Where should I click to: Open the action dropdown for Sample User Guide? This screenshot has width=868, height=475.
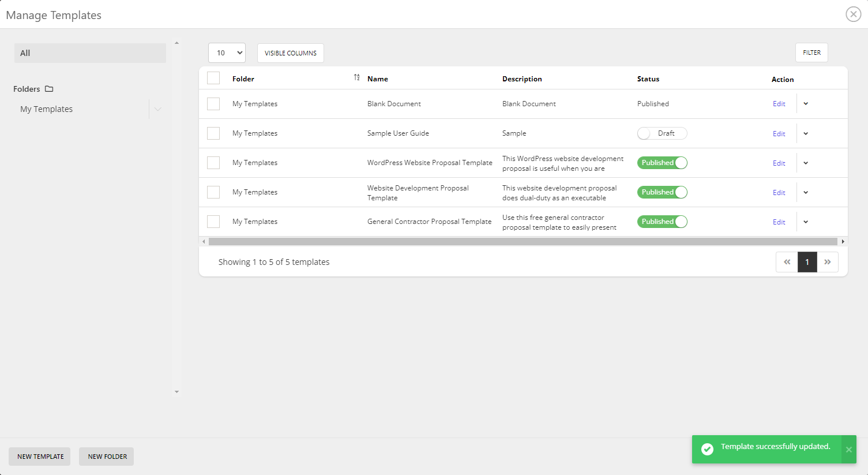point(806,133)
